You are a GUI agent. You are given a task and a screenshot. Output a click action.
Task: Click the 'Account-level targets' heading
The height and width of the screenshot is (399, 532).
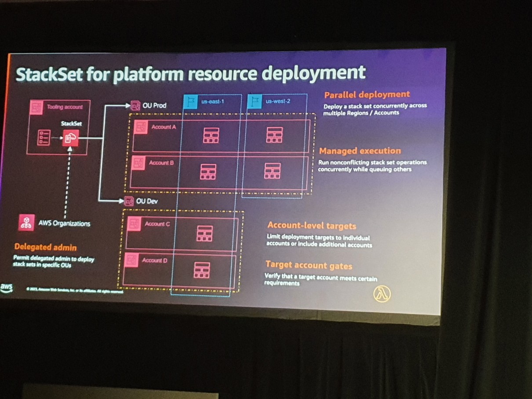click(x=312, y=226)
